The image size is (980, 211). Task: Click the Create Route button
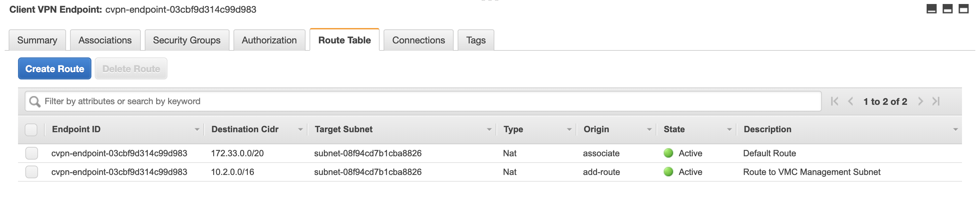[x=54, y=69]
